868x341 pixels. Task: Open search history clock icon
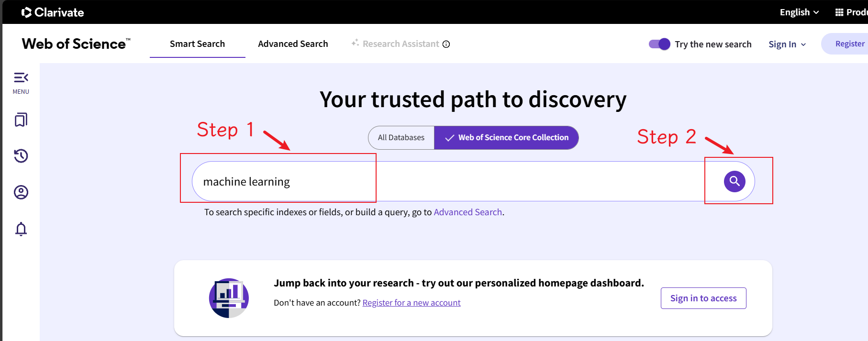(x=21, y=156)
